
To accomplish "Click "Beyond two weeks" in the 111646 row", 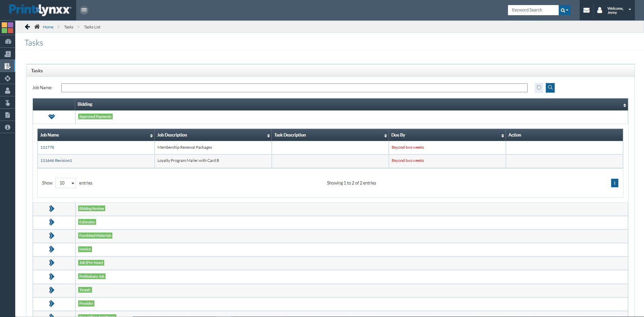I will coord(408,161).
